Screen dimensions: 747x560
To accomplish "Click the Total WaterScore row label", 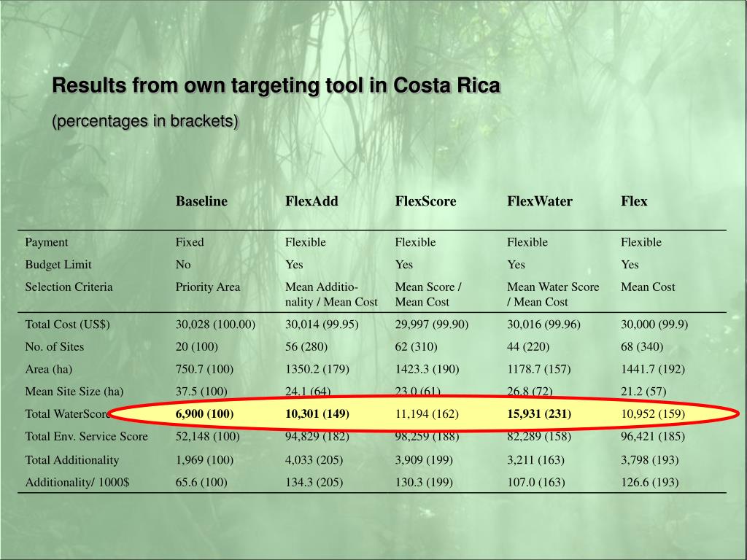I will point(68,414).
